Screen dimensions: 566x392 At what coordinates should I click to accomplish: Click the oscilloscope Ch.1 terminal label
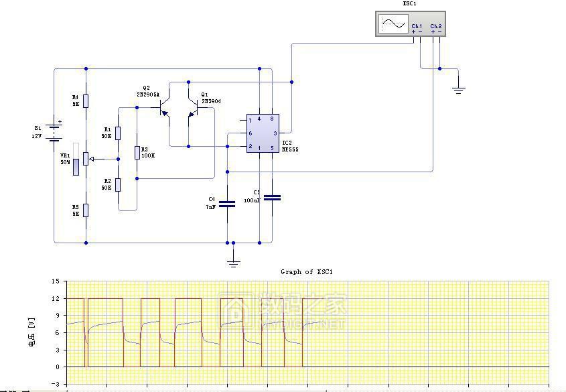[417, 26]
